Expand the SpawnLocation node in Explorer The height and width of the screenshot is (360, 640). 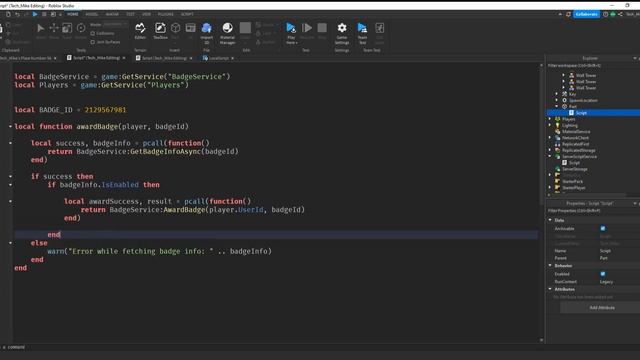pos(557,100)
